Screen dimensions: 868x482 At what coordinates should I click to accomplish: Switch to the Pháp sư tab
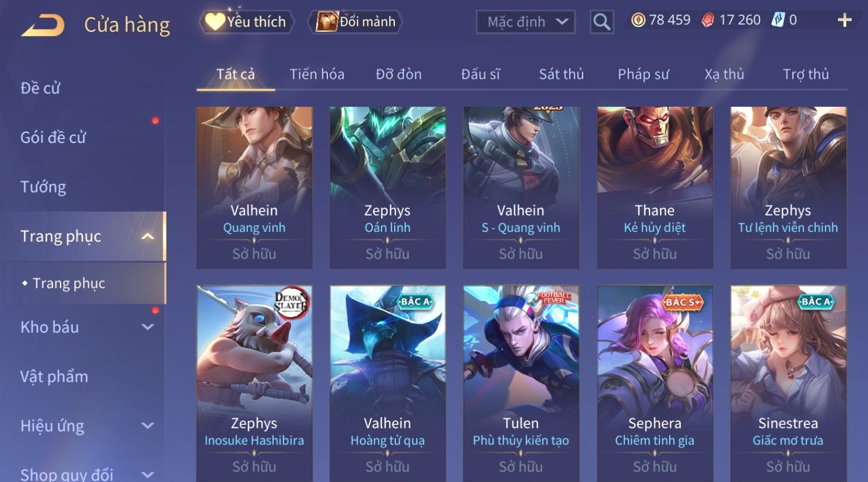tap(643, 74)
